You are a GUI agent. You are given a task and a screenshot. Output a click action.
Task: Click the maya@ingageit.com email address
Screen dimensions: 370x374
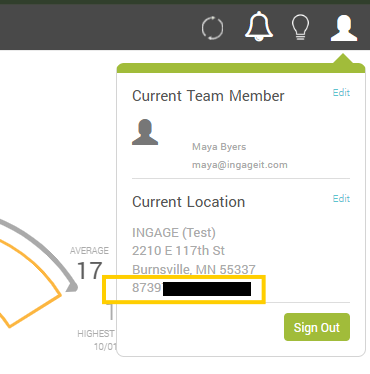pos(240,165)
